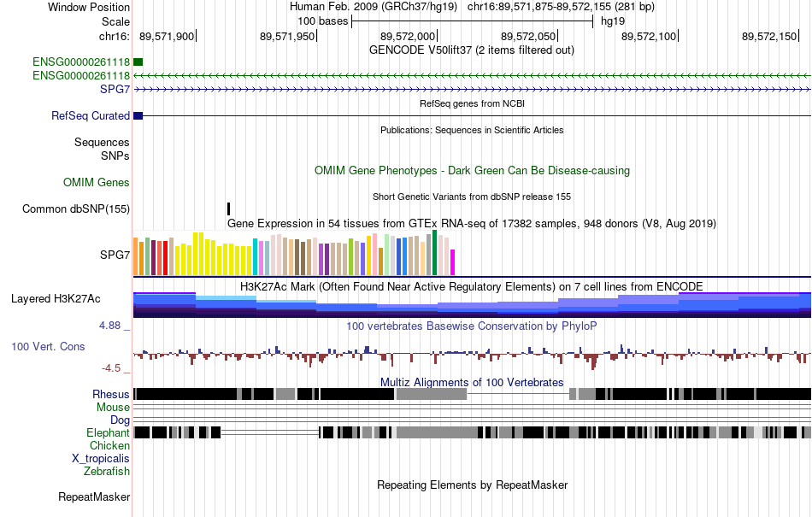This screenshot has width=812, height=517.
Task: Click the SPG7 label beside GTEx chart
Action: (115, 255)
